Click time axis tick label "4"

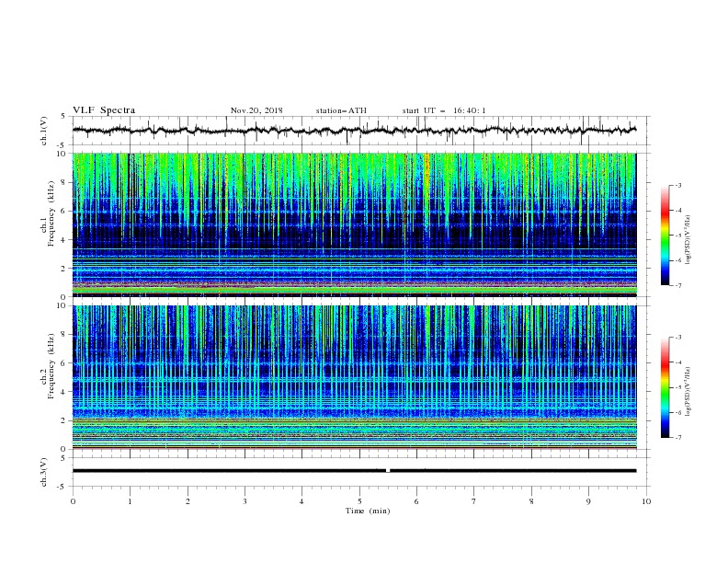pos(301,501)
